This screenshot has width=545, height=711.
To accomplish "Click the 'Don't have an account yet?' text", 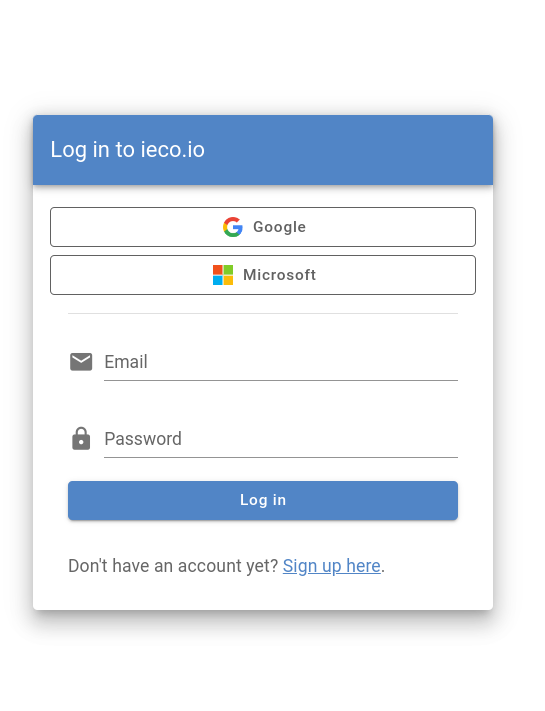I will click(x=173, y=566).
